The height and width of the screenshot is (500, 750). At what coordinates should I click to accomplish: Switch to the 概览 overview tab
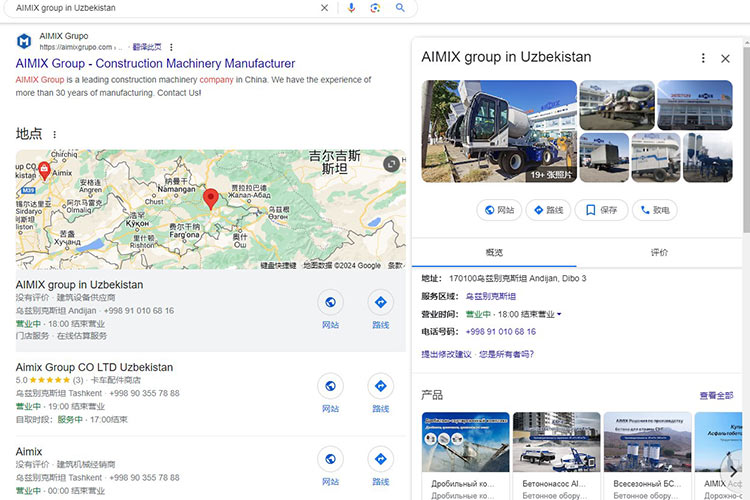494,252
